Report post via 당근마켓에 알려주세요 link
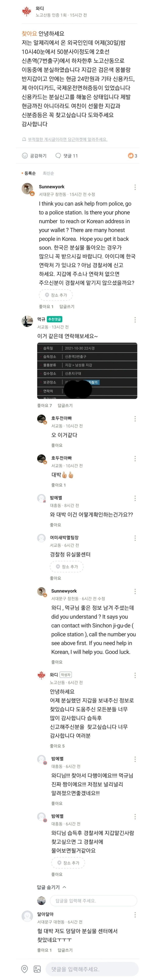156x980 pixels. (68, 140)
